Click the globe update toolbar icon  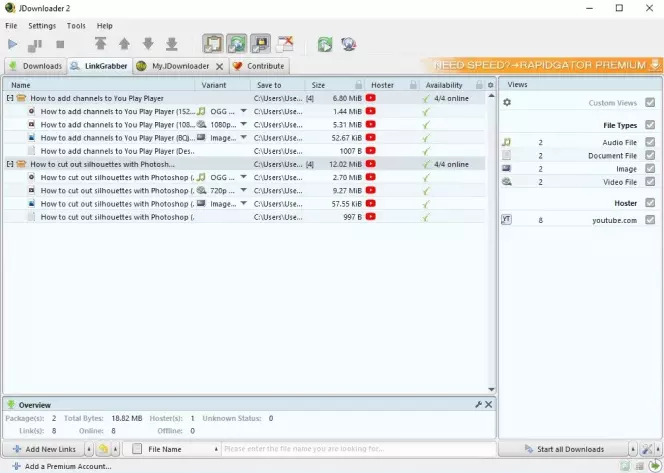click(x=349, y=44)
